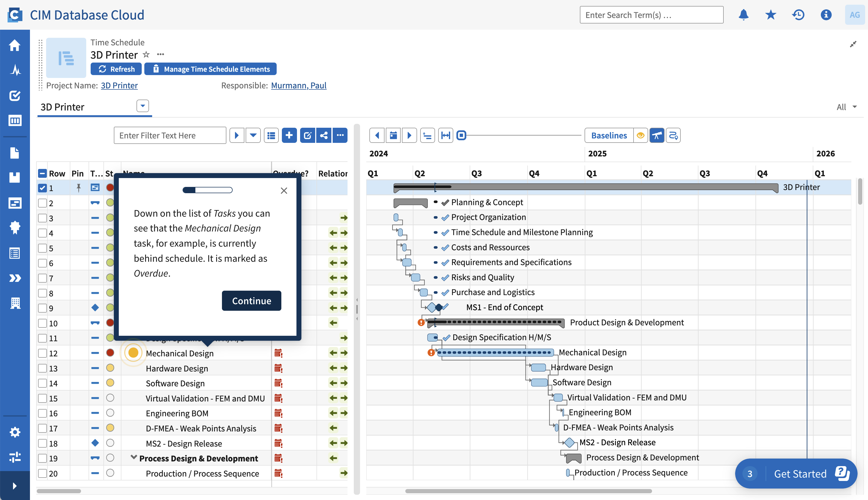Click the Gantt zoom slider handle
This screenshot has width=868, height=500.
[461, 135]
